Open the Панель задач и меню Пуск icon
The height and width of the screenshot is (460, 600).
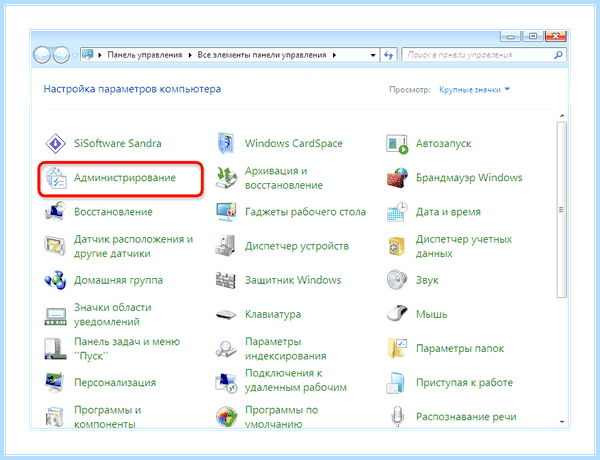(55, 349)
